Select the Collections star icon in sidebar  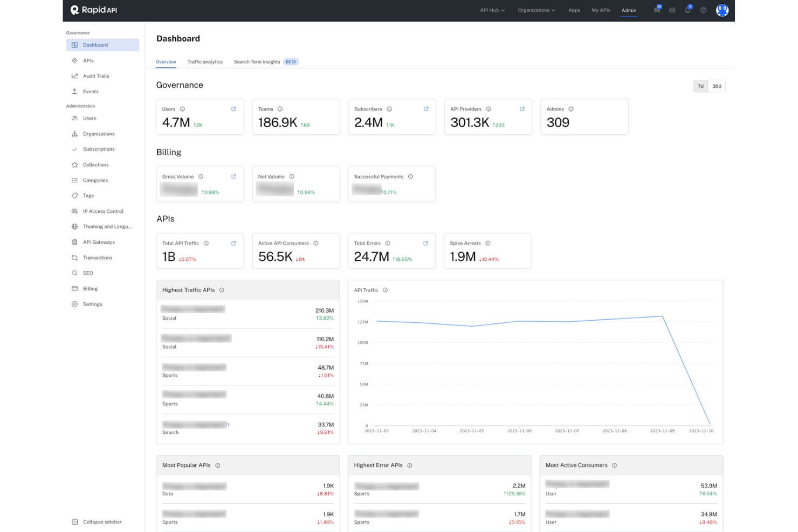75,164
